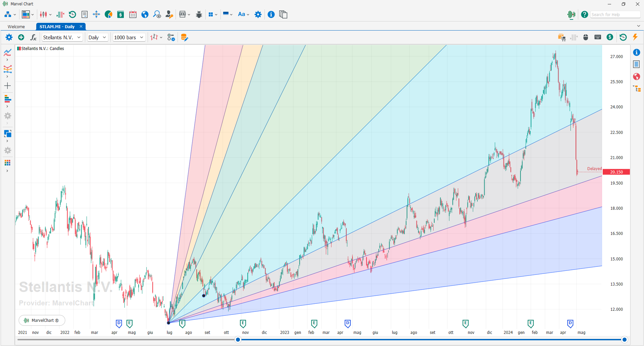Click the left handle of time range slider
Image resolution: width=644 pixels, height=346 pixels.
[x=238, y=340]
